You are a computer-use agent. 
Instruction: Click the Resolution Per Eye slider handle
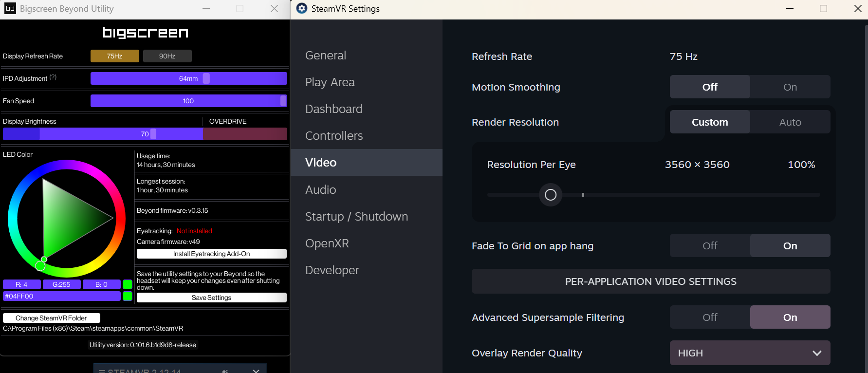click(551, 195)
